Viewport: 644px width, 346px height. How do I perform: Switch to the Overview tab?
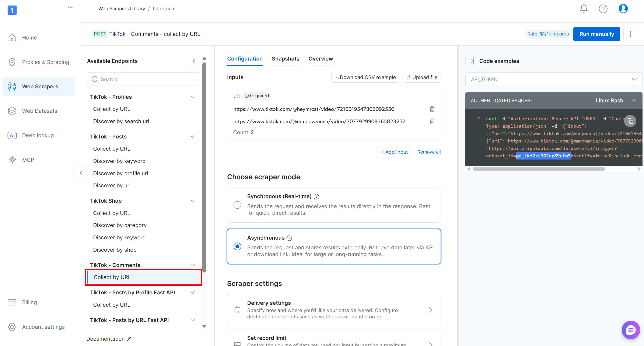pyautogui.click(x=321, y=59)
